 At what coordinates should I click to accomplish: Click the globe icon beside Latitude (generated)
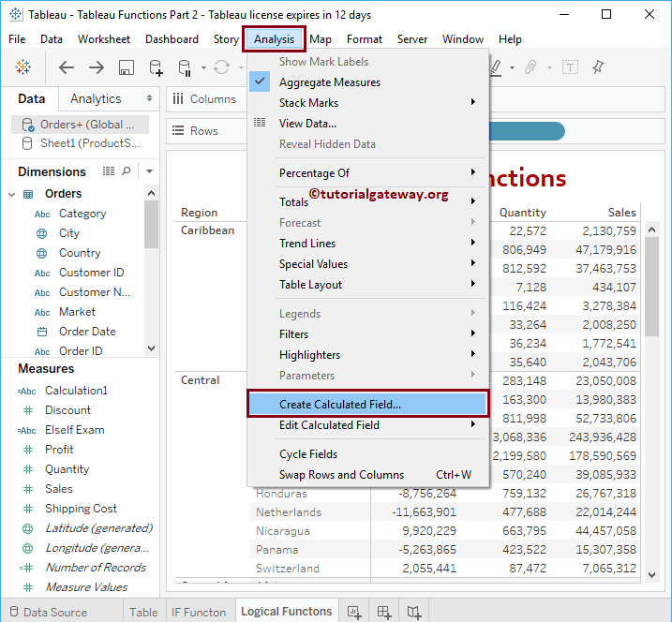27,528
